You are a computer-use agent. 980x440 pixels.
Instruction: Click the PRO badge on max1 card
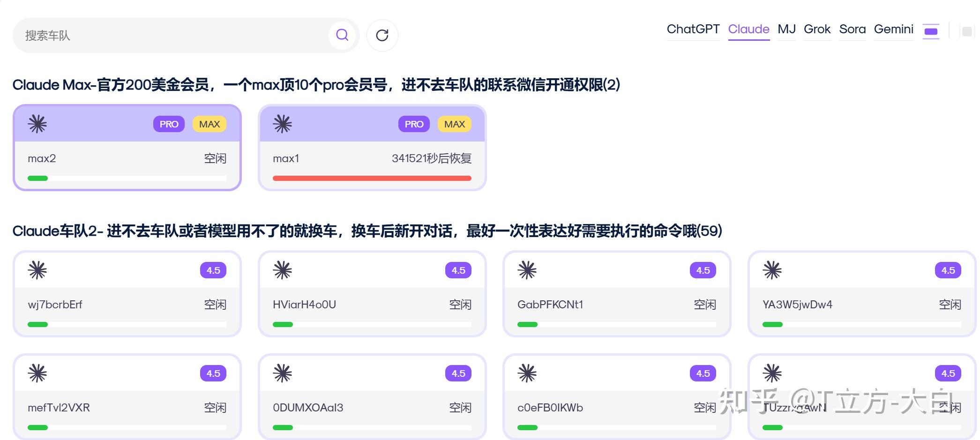point(414,124)
